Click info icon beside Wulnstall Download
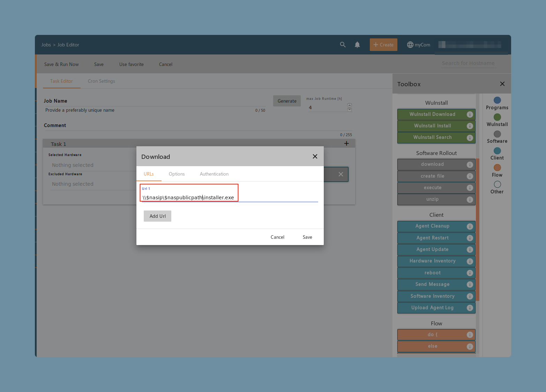The width and height of the screenshot is (546, 392). click(470, 114)
